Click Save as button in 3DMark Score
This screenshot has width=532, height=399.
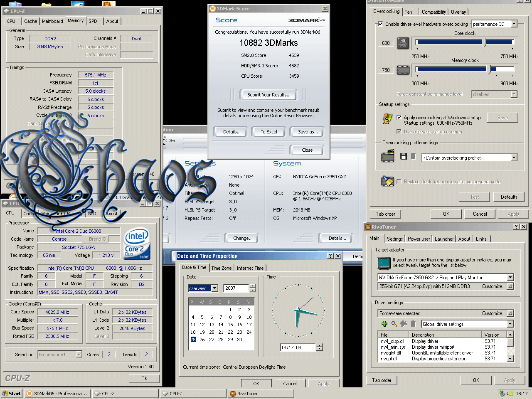308,132
